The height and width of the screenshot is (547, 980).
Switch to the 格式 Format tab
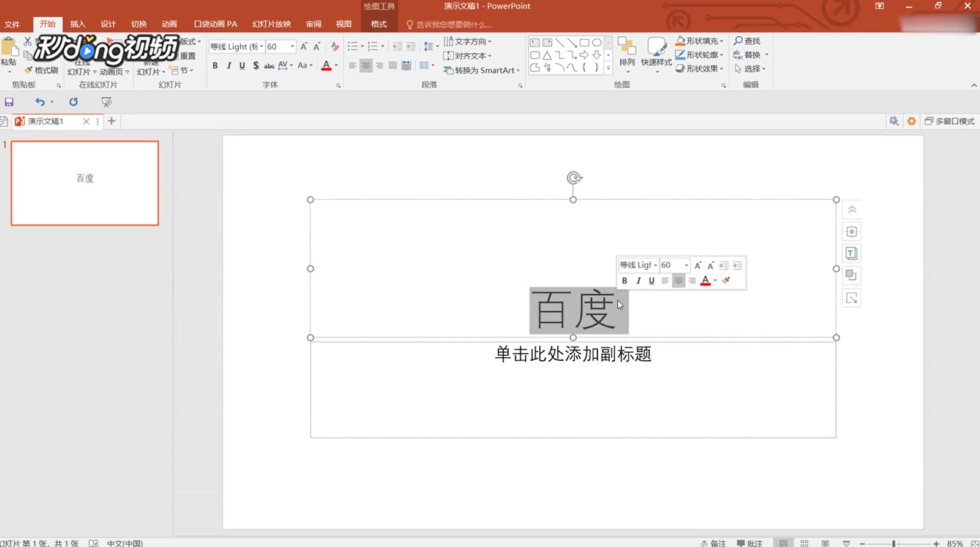tap(379, 25)
